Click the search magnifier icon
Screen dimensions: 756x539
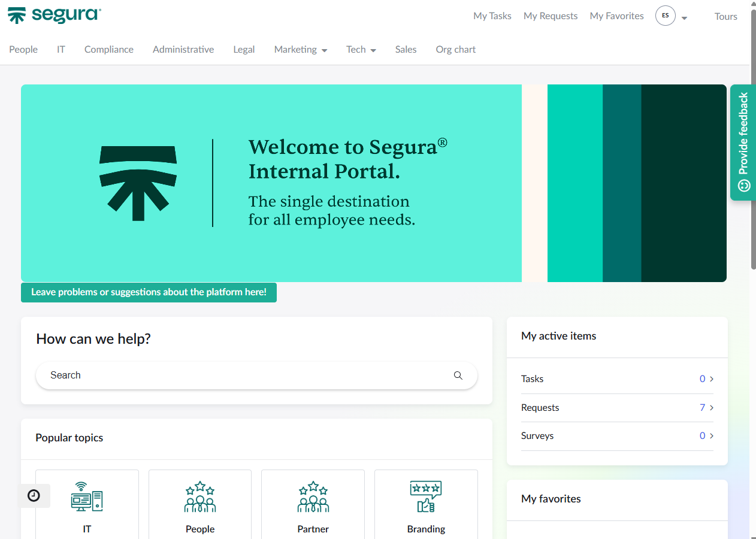458,376
